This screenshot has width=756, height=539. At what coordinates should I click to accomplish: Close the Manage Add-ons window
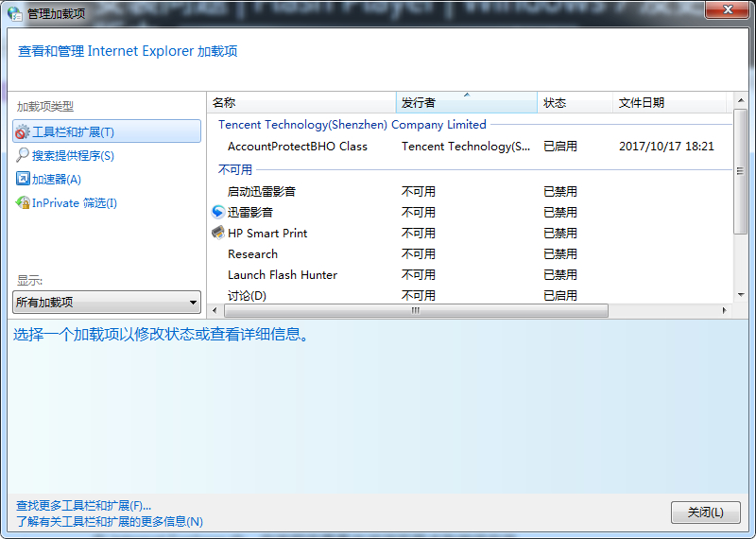click(x=728, y=9)
